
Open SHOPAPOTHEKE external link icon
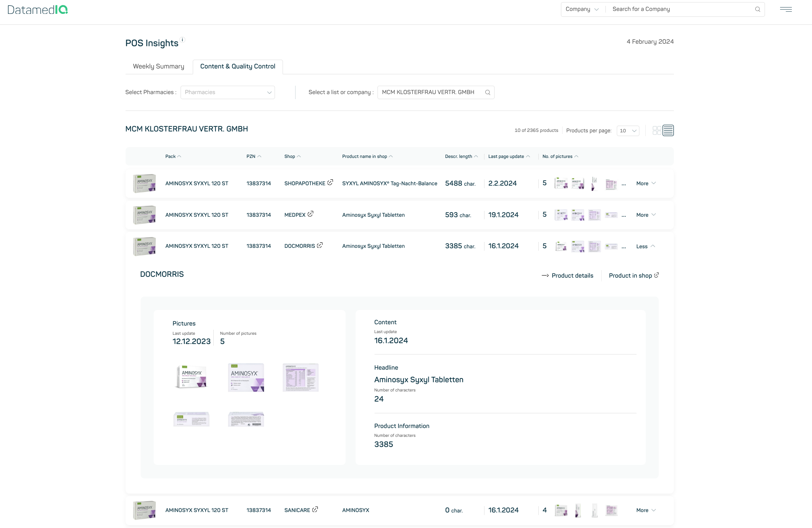(330, 182)
